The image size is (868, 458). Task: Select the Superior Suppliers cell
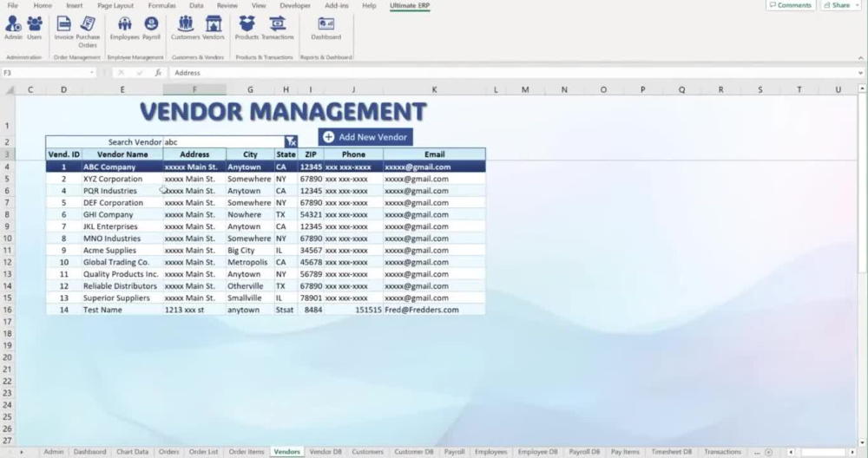click(x=122, y=298)
